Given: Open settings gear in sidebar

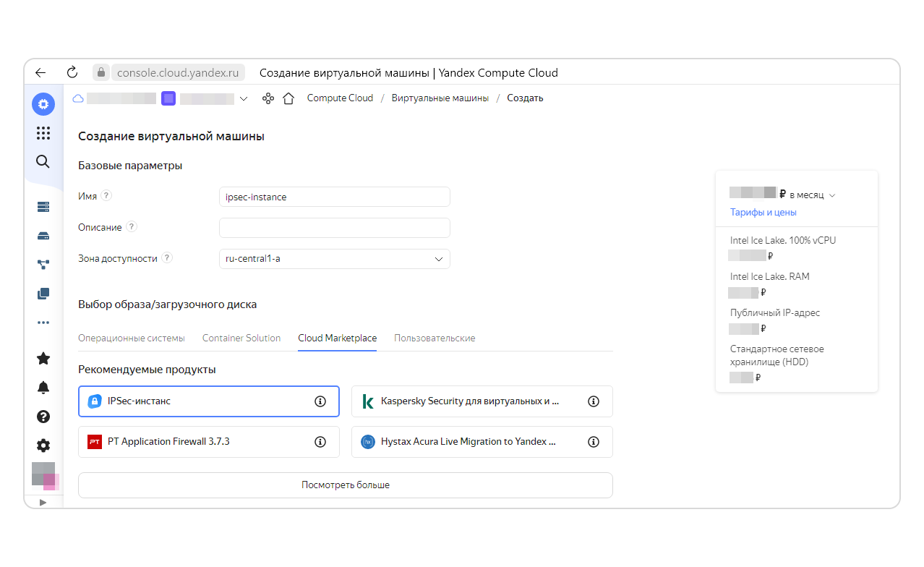Looking at the screenshot, I should pos(43,445).
